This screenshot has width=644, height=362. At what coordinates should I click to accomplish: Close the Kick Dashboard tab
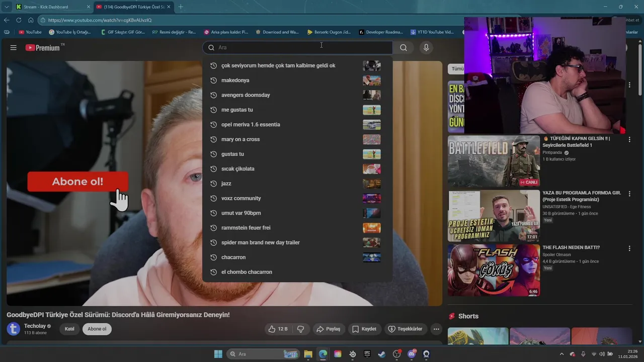tap(89, 7)
